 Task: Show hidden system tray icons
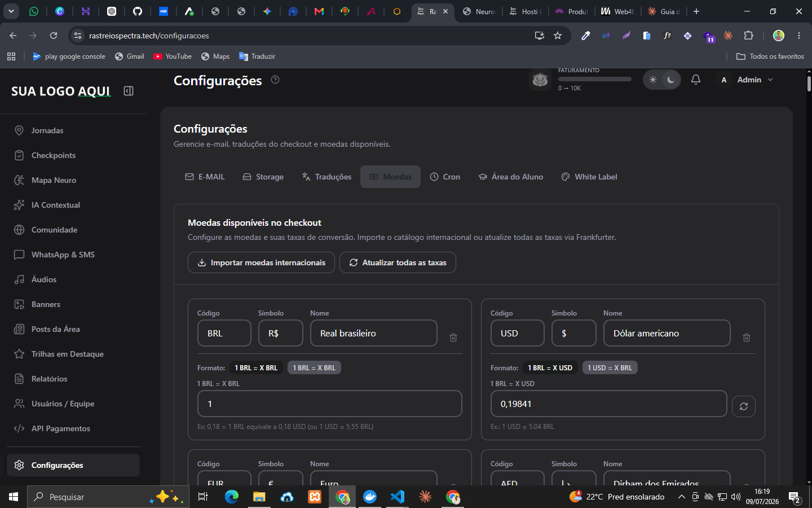(x=681, y=497)
